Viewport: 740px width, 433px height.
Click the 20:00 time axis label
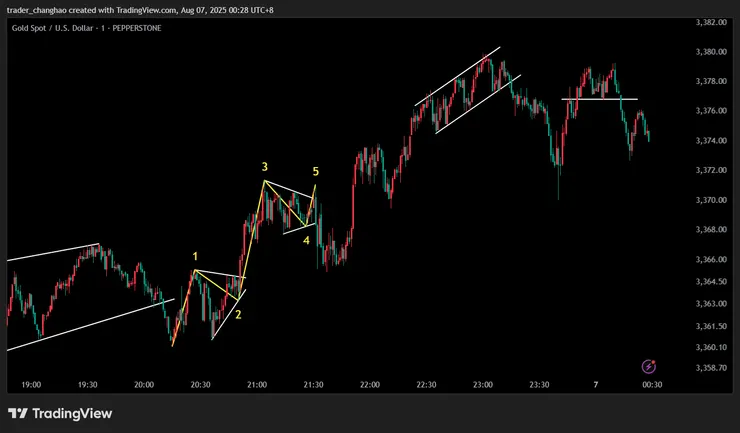coord(144,385)
